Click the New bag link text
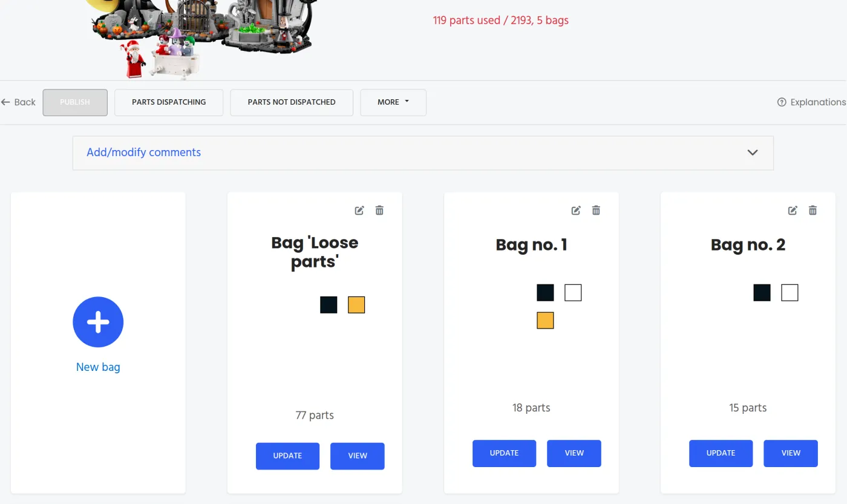847x504 pixels. [x=98, y=367]
